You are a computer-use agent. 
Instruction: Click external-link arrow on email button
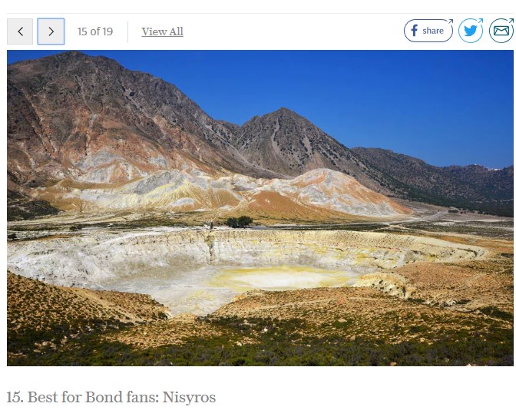[x=511, y=21]
